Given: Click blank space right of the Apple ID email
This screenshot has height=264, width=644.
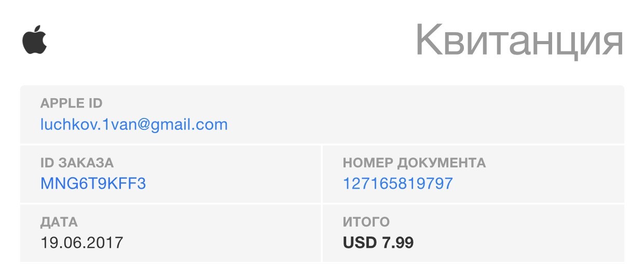Looking at the screenshot, I should tap(426, 125).
